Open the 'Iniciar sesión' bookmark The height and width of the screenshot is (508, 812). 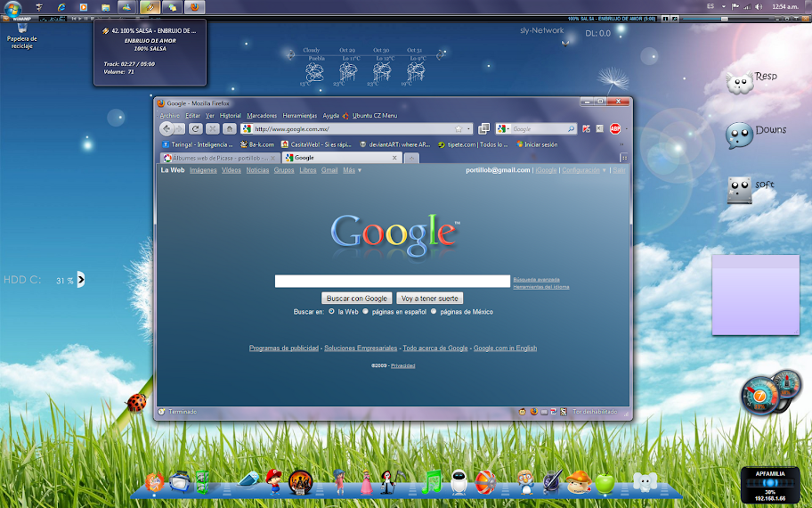tap(537, 144)
